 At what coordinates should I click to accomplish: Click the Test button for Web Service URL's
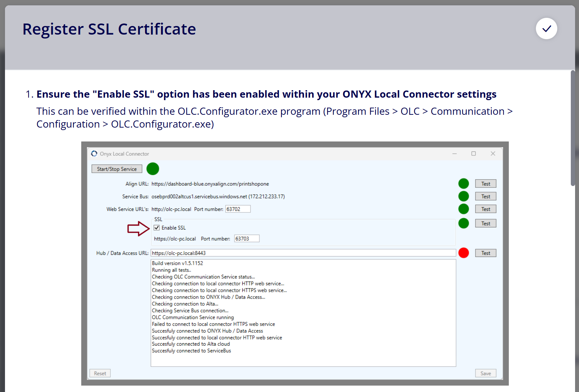click(486, 209)
